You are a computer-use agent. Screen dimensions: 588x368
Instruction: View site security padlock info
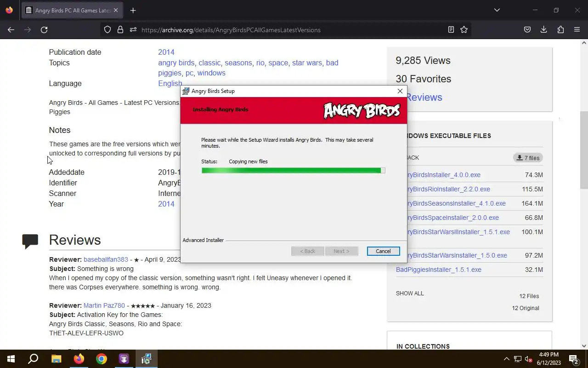coord(120,29)
